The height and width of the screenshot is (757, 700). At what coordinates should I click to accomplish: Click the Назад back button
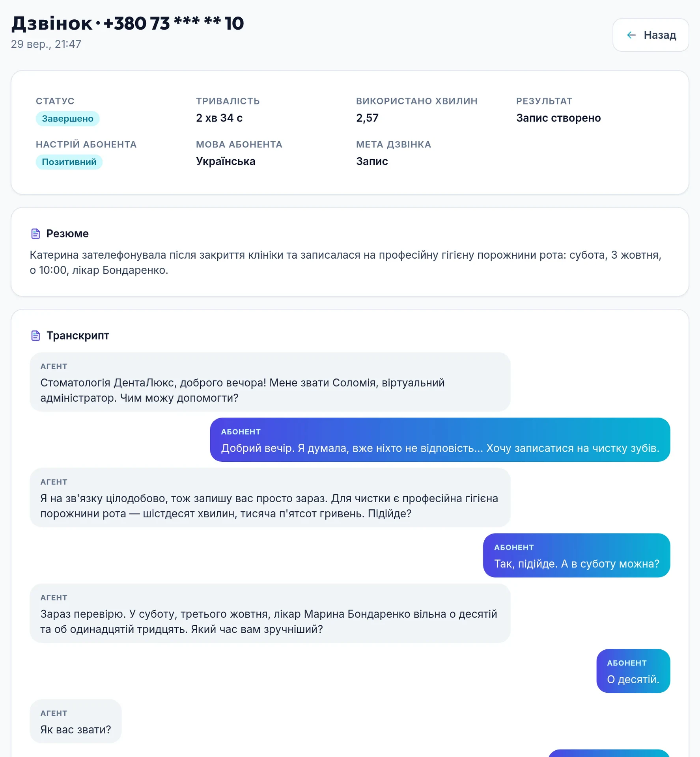tap(650, 35)
